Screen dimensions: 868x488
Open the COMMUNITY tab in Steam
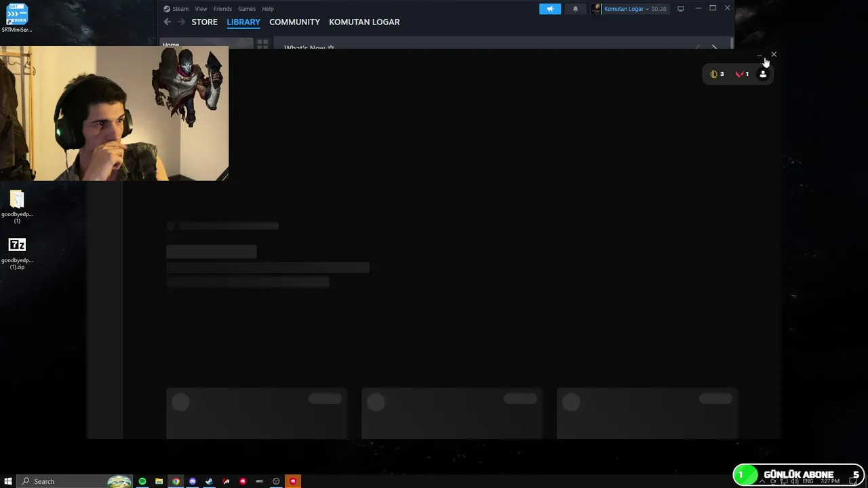coord(294,22)
